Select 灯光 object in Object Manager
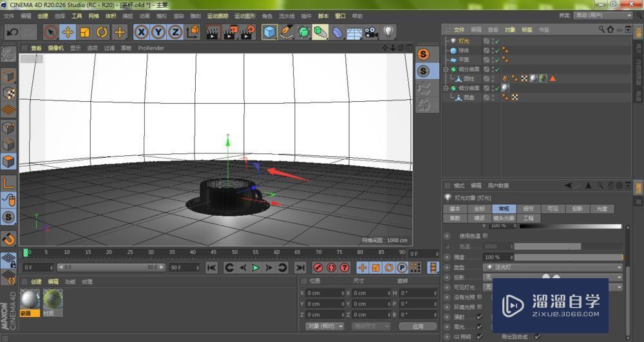 [x=464, y=41]
